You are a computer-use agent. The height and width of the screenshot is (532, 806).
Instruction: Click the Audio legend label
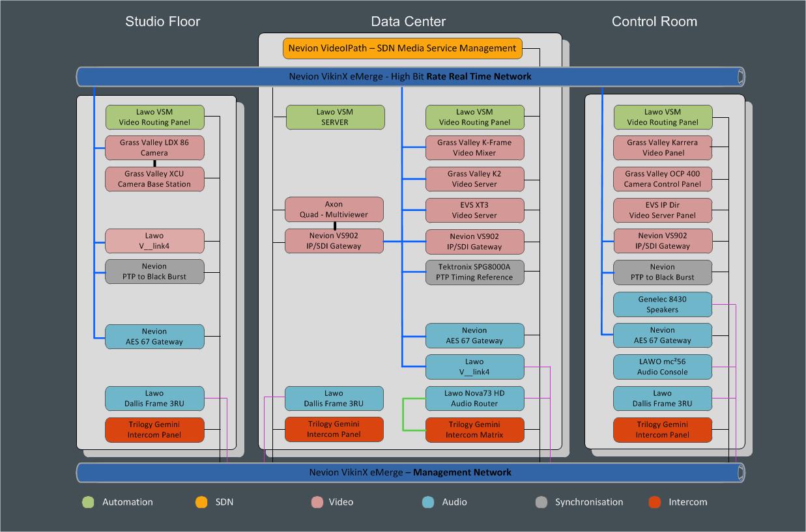454,502
